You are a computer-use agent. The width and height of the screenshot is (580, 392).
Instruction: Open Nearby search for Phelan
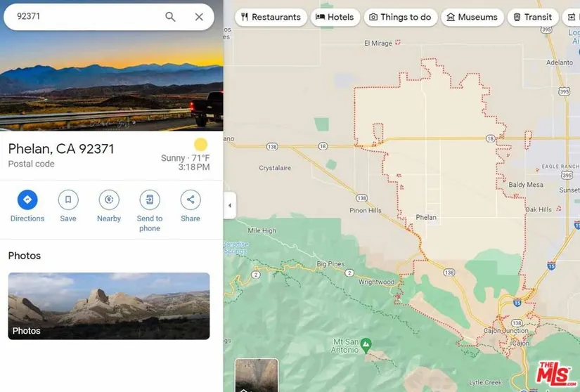[x=109, y=200]
